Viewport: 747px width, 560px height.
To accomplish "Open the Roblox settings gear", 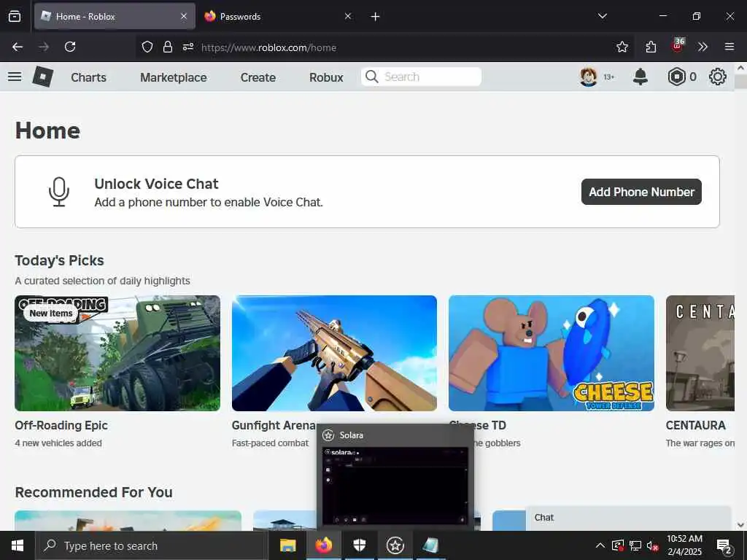I will [x=718, y=77].
